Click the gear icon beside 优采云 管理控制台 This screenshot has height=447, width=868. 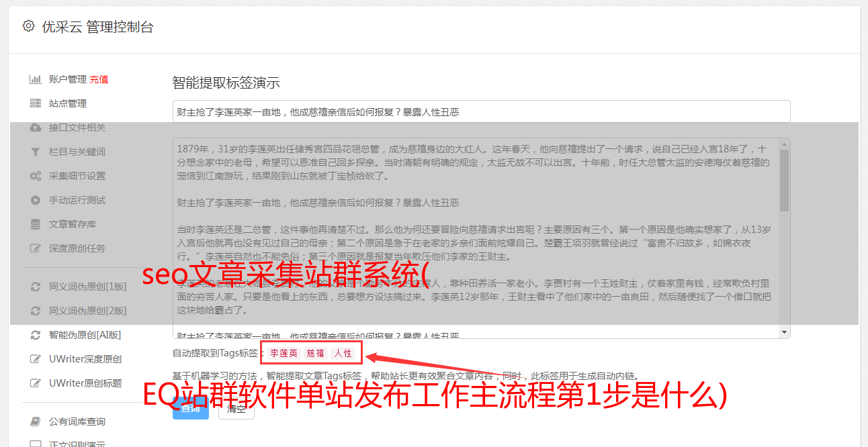(28, 26)
